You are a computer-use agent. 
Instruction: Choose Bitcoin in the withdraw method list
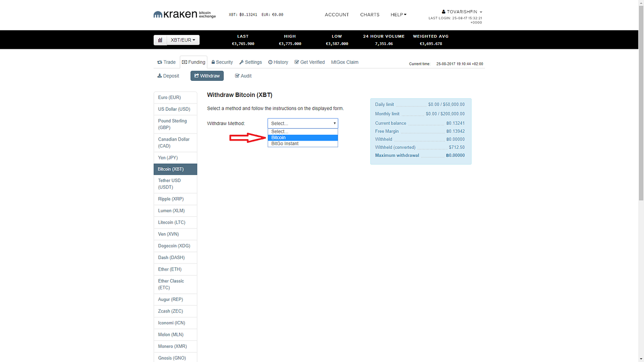pyautogui.click(x=303, y=137)
